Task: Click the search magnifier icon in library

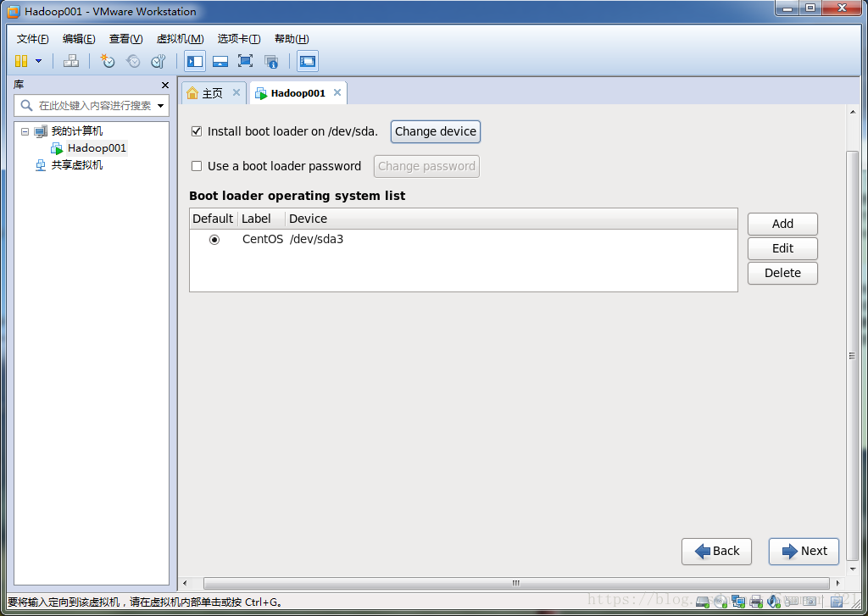Action: click(26, 105)
